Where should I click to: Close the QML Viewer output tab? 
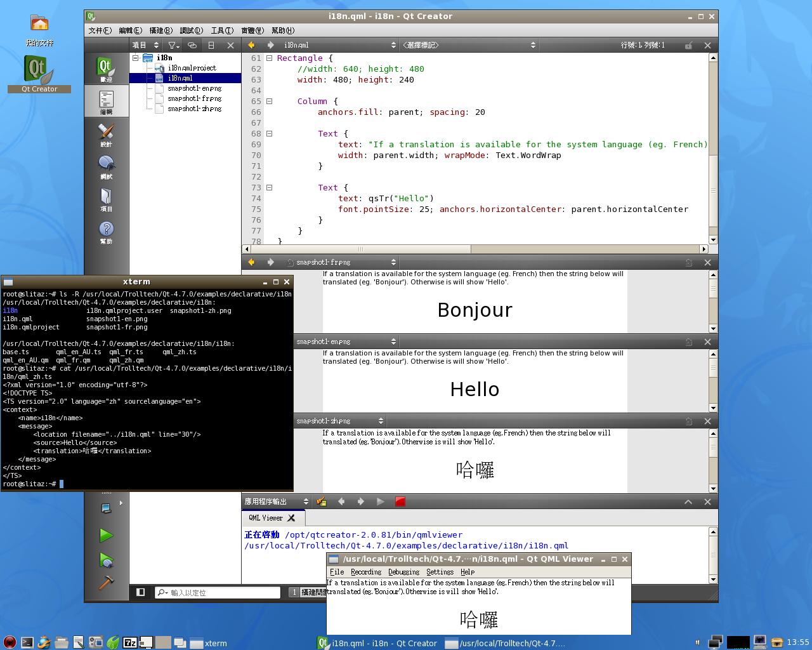click(291, 518)
